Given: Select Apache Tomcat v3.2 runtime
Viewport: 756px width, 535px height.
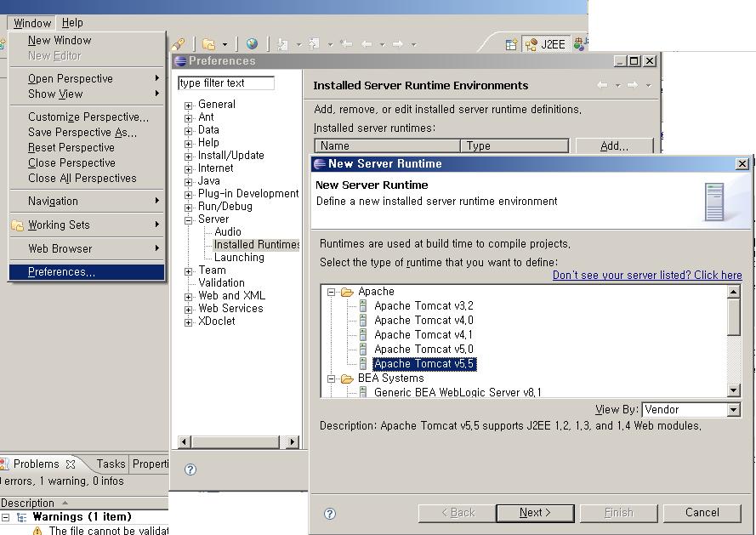Looking at the screenshot, I should point(423,306).
